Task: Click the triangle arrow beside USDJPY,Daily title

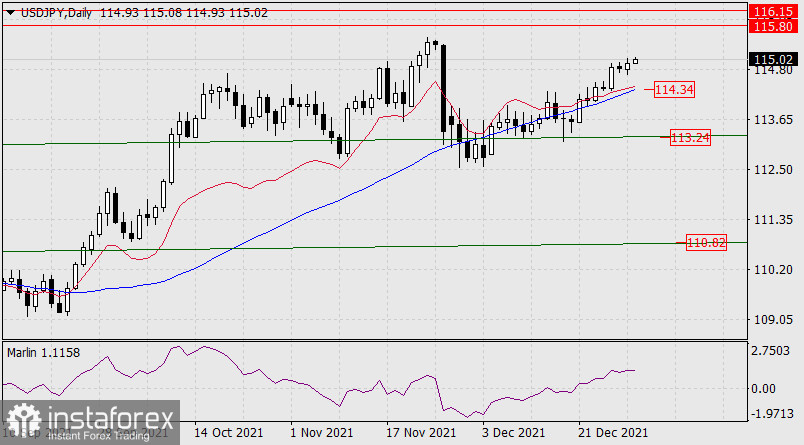Action: 9,10
